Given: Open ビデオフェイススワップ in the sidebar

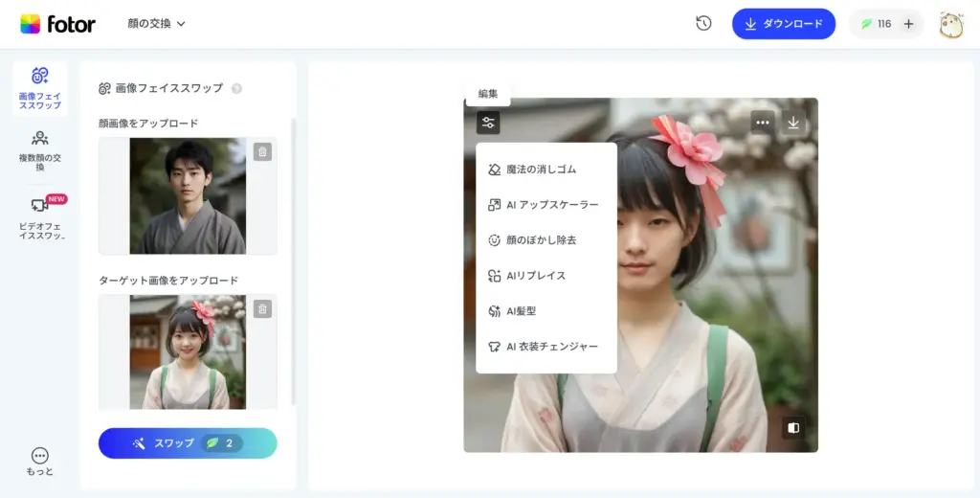Looking at the screenshot, I should pyautogui.click(x=41, y=216).
